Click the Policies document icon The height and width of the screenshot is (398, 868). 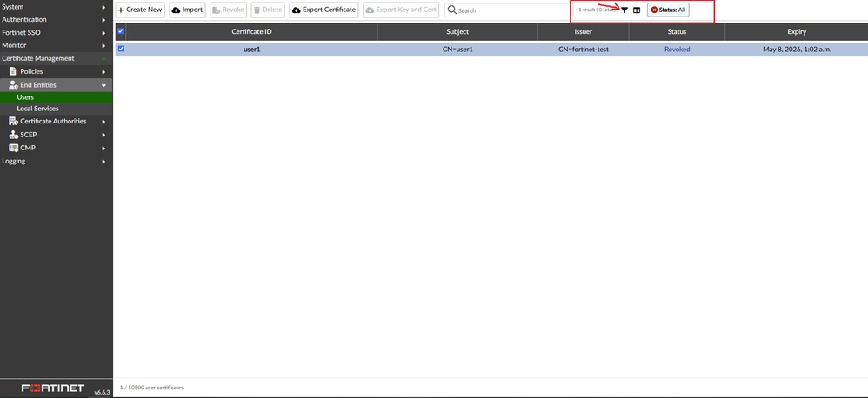click(13, 71)
